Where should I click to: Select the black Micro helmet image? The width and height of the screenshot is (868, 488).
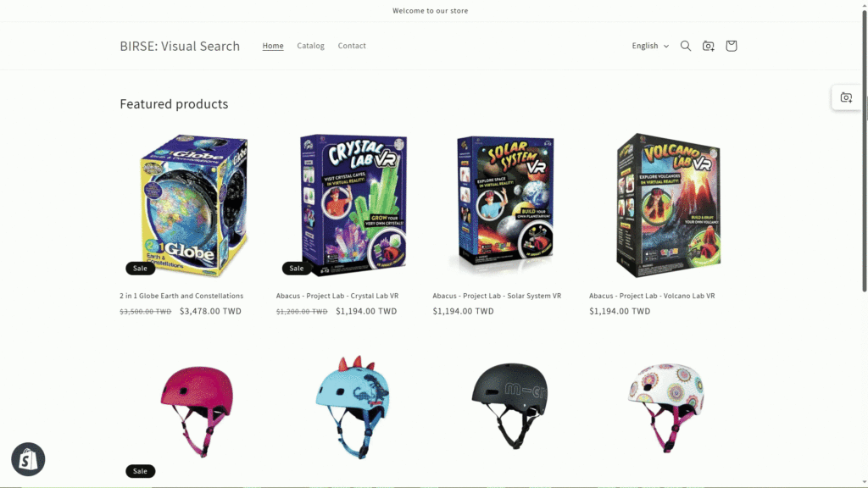(509, 406)
